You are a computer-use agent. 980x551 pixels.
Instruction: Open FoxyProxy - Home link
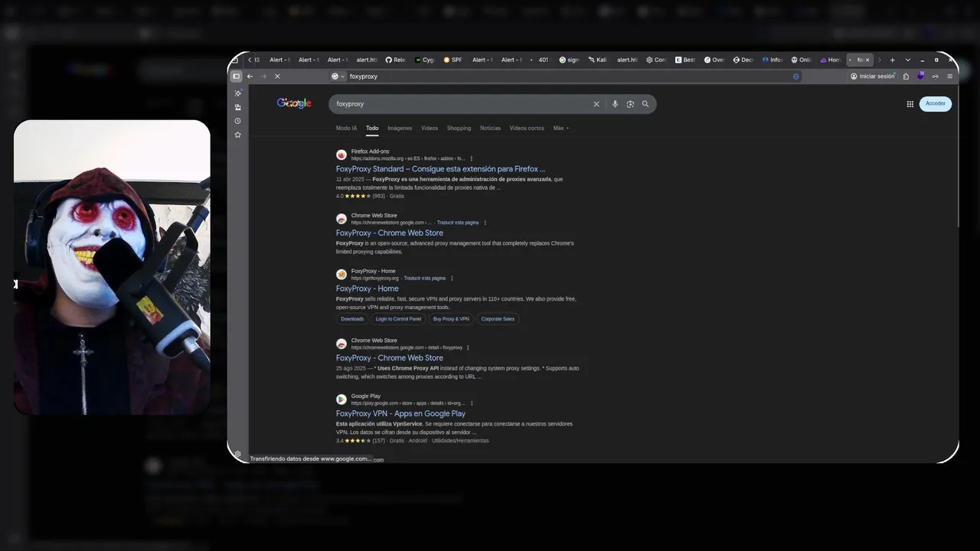point(367,289)
